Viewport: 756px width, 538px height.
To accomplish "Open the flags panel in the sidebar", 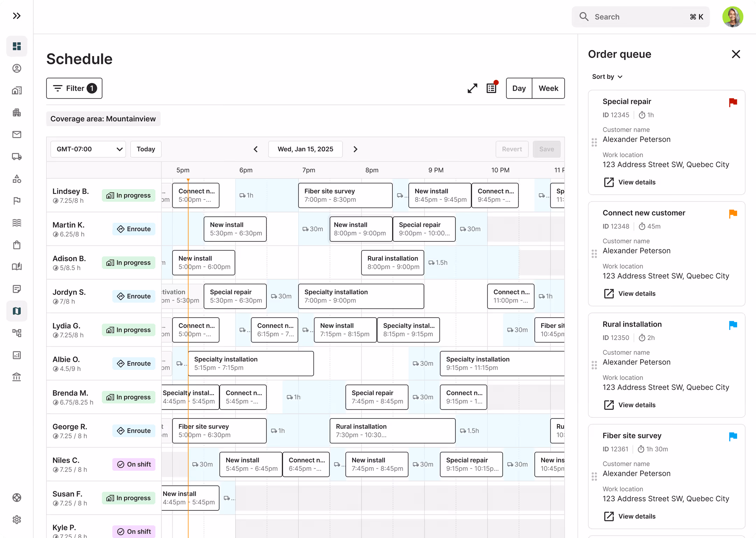I will click(17, 201).
